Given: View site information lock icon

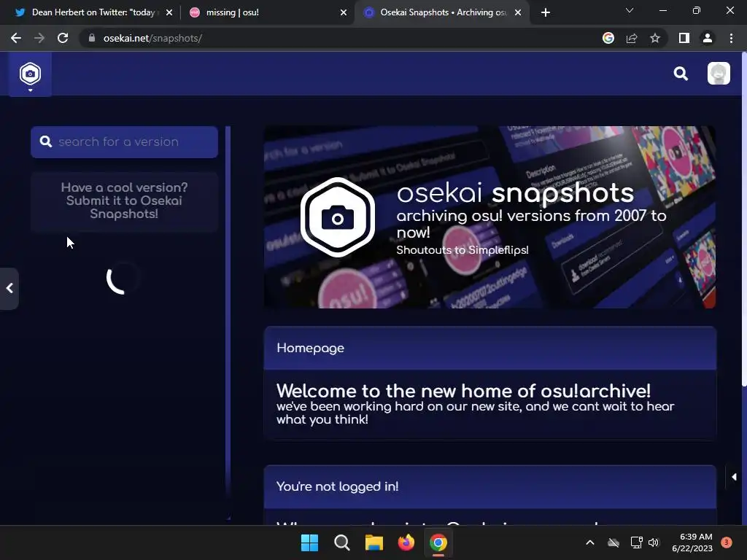Looking at the screenshot, I should [92, 38].
